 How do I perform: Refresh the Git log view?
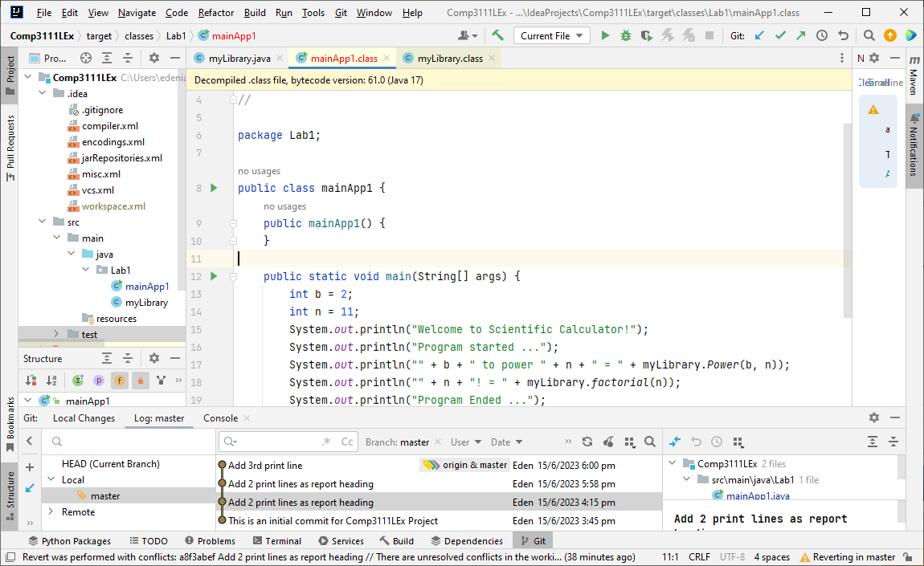coord(589,442)
